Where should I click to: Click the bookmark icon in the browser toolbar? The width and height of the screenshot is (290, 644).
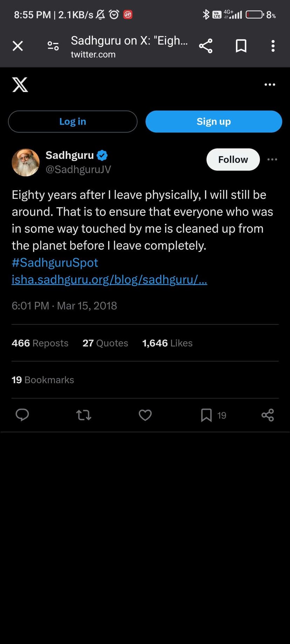(x=241, y=45)
